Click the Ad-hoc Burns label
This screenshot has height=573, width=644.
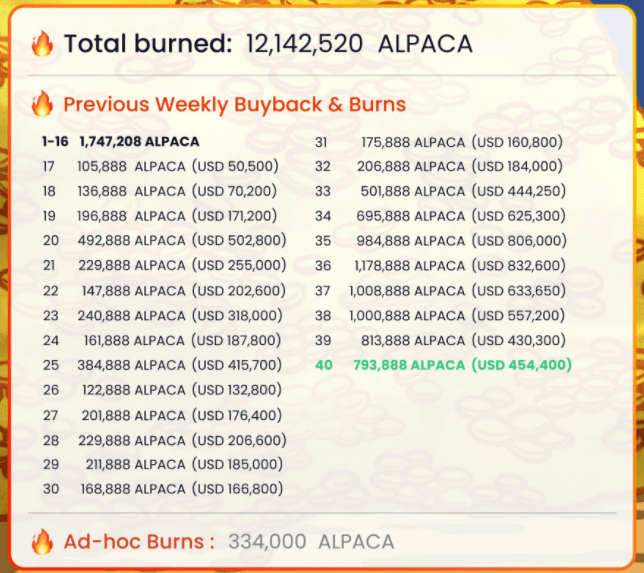[139, 542]
